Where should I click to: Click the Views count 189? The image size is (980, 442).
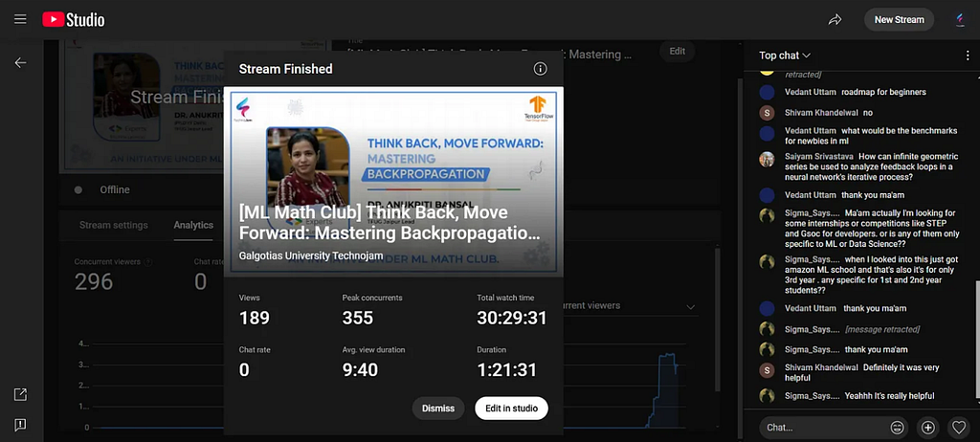pos(255,319)
